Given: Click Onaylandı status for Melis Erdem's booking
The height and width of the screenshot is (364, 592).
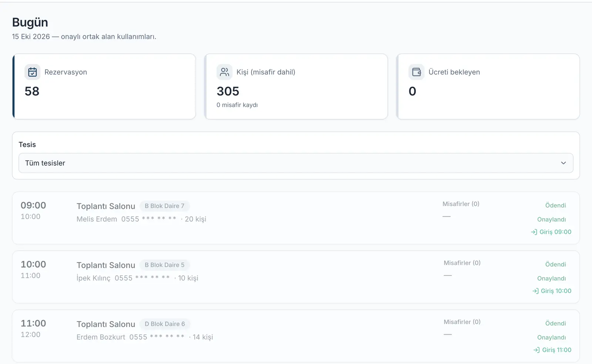Looking at the screenshot, I should pyautogui.click(x=552, y=219).
